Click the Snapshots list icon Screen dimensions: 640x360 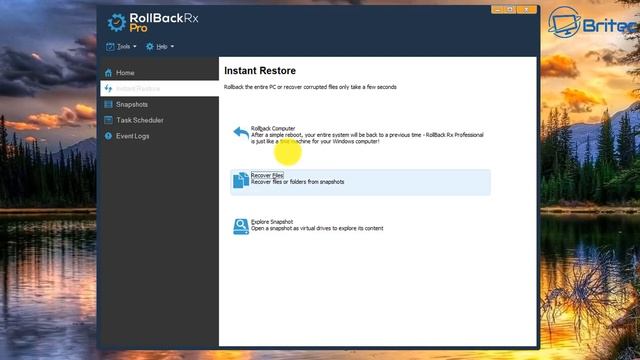pos(108,104)
